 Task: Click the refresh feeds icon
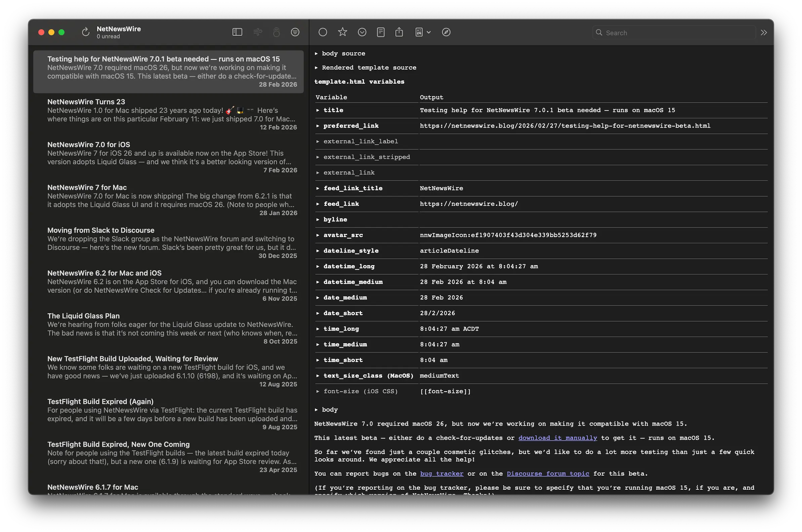86,32
